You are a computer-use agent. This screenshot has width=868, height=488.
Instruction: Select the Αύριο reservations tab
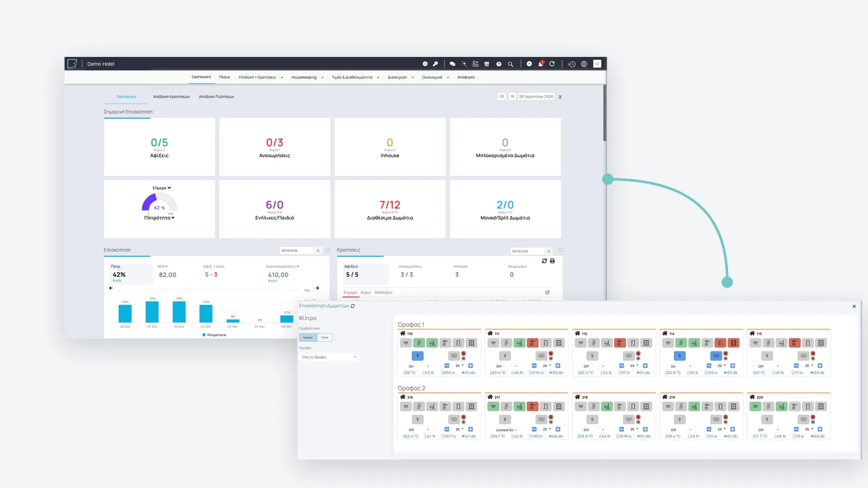pyautogui.click(x=366, y=292)
